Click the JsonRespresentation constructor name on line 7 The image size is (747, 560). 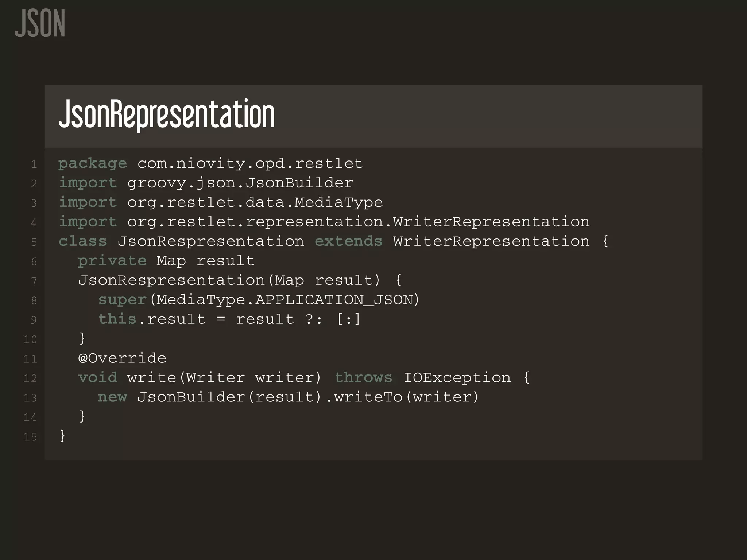[x=171, y=280]
